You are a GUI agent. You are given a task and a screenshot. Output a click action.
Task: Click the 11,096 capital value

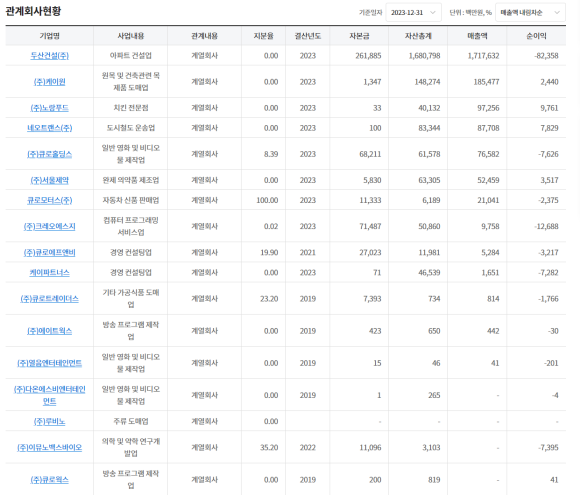coord(370,447)
